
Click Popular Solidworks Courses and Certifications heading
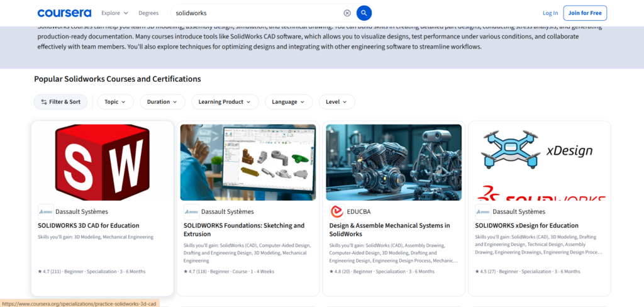118,79
